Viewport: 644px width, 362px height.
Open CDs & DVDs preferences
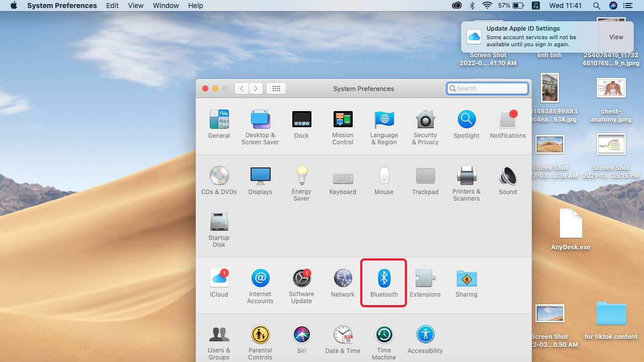[219, 180]
